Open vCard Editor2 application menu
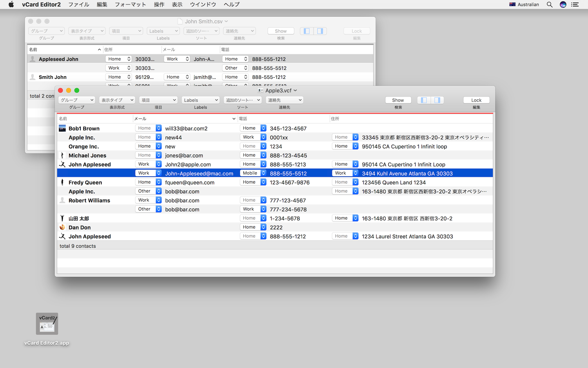The width and height of the screenshot is (588, 368). [41, 4]
